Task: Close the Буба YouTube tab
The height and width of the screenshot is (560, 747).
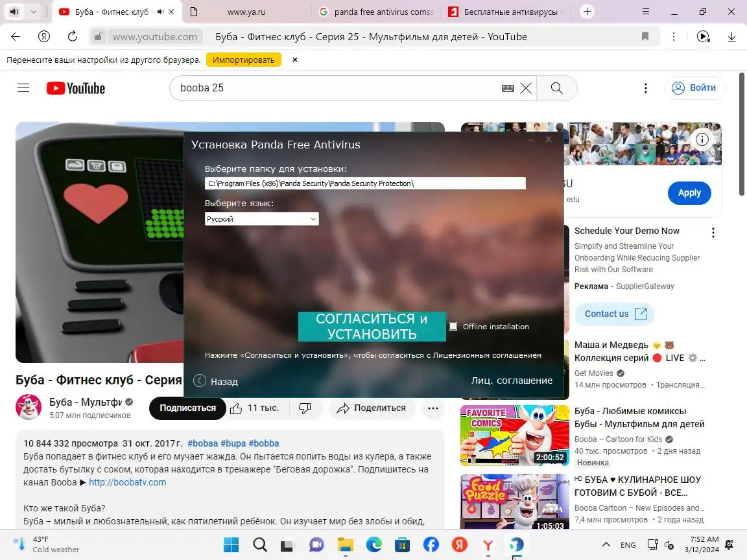Action: click(x=171, y=12)
